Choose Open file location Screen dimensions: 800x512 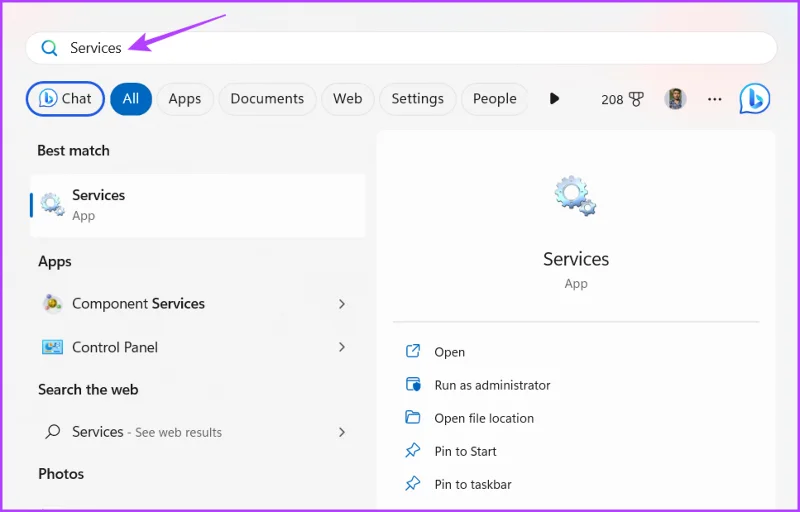point(484,418)
